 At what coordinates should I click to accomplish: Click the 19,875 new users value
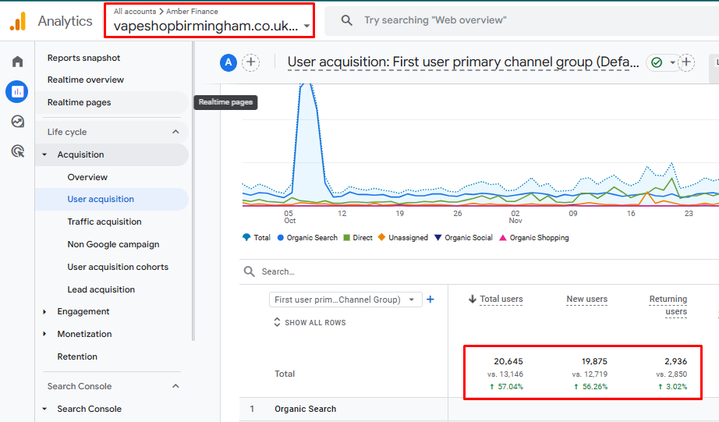[x=595, y=361]
